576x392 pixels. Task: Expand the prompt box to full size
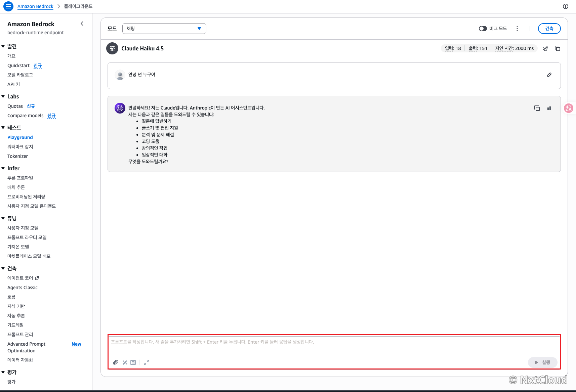[x=147, y=362]
